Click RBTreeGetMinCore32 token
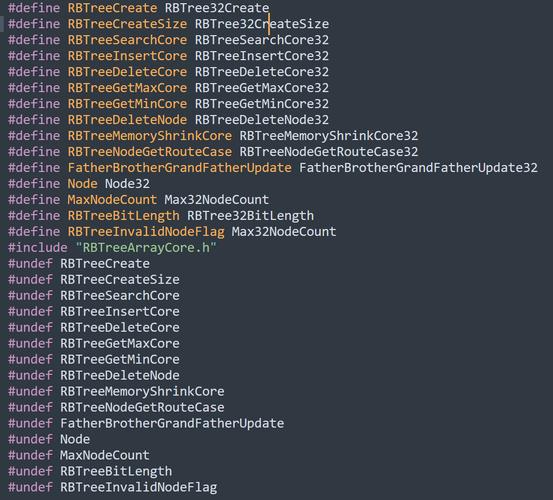 262,104
